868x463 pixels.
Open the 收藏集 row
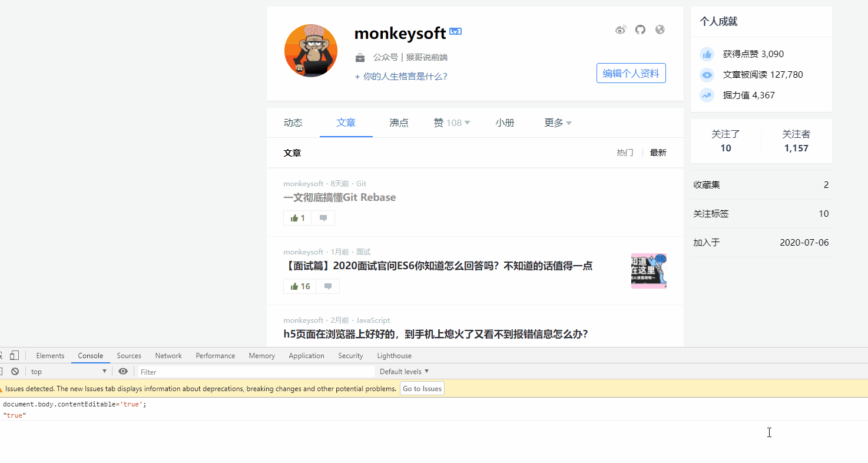click(x=761, y=185)
